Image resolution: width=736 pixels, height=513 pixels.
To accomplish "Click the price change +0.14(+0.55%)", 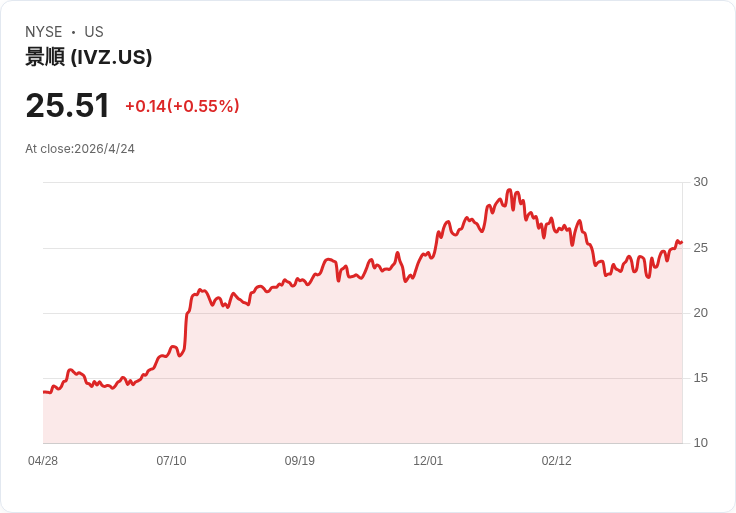I will 182,106.
